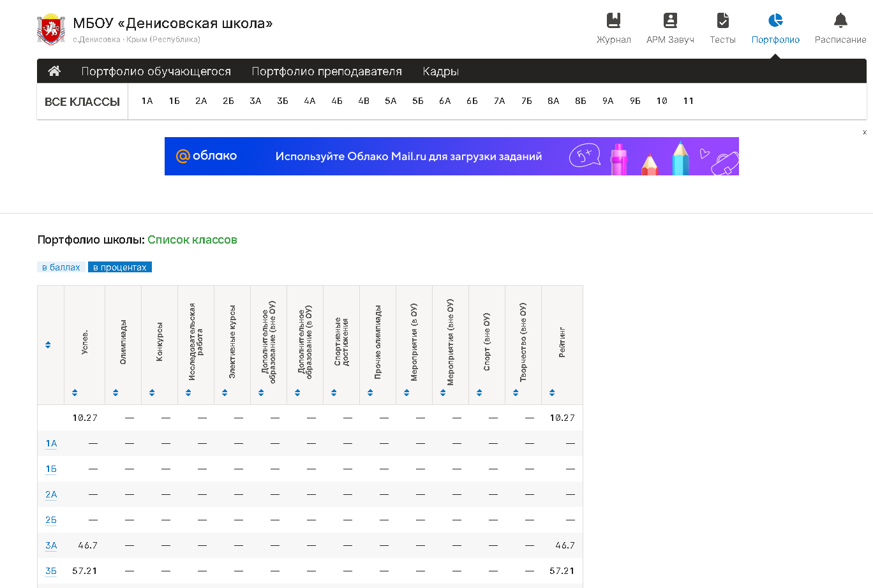
Task: Open Портфолио преподавателя menu
Action: pos(327,71)
